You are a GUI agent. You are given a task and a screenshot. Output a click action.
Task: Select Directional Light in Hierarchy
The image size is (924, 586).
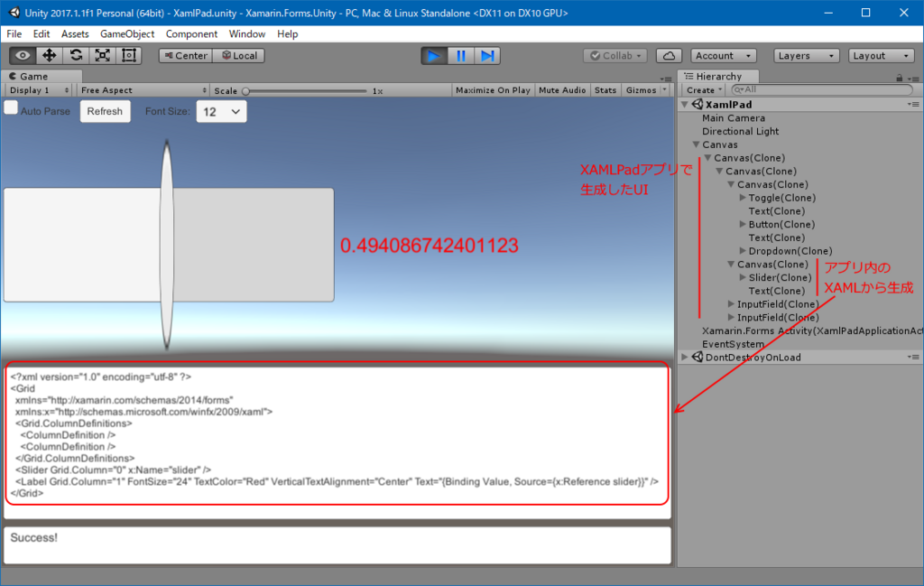click(x=740, y=132)
